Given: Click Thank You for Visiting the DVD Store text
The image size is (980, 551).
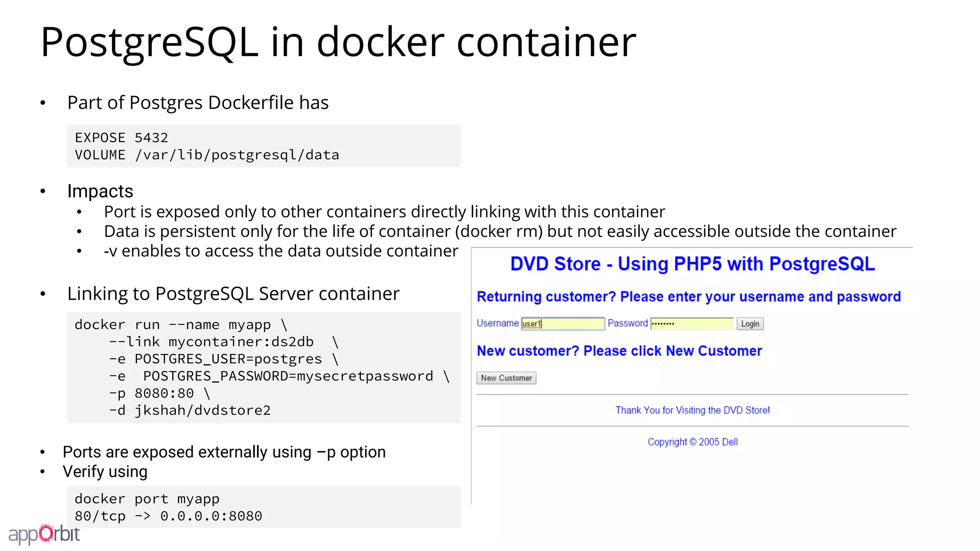Looking at the screenshot, I should click(x=692, y=410).
